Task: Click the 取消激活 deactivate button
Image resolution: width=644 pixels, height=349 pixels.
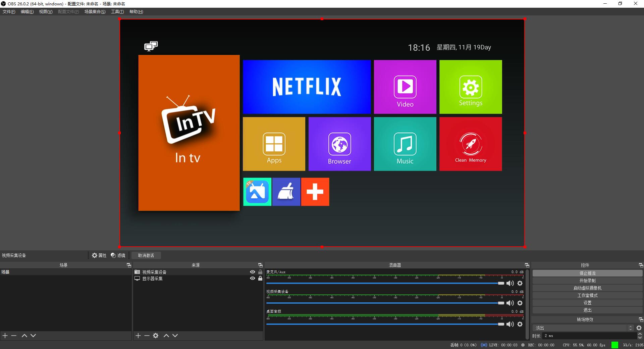Action: [x=146, y=255]
